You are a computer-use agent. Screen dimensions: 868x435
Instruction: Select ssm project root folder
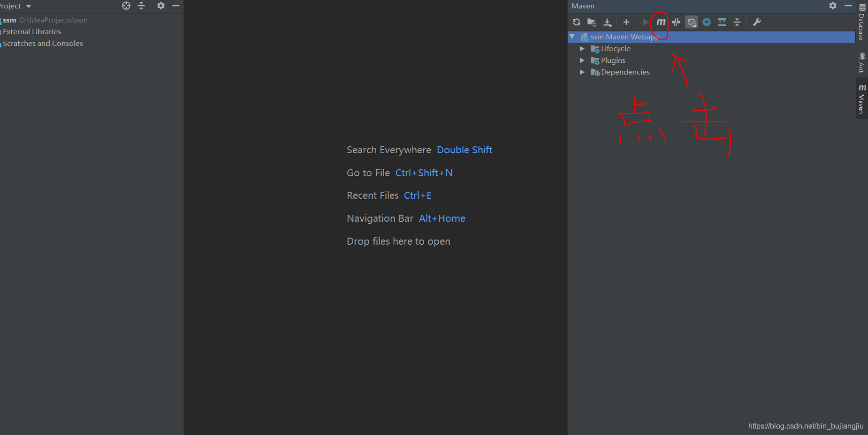coord(45,20)
